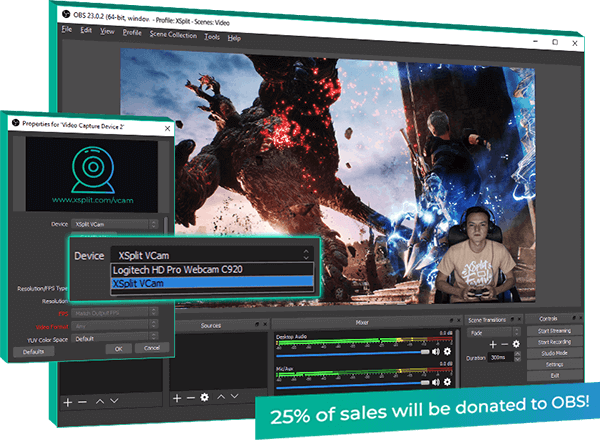Click Start Streaming
600x440 pixels.
pyautogui.click(x=554, y=331)
